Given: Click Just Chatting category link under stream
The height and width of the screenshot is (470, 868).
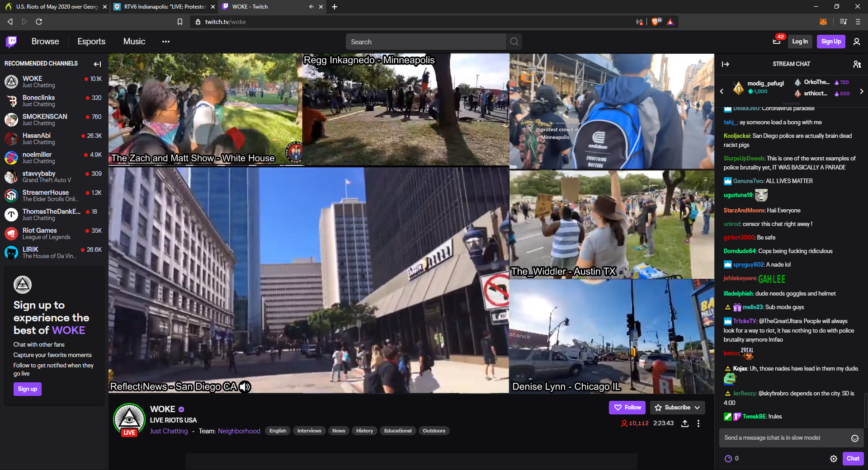Looking at the screenshot, I should coord(169,431).
